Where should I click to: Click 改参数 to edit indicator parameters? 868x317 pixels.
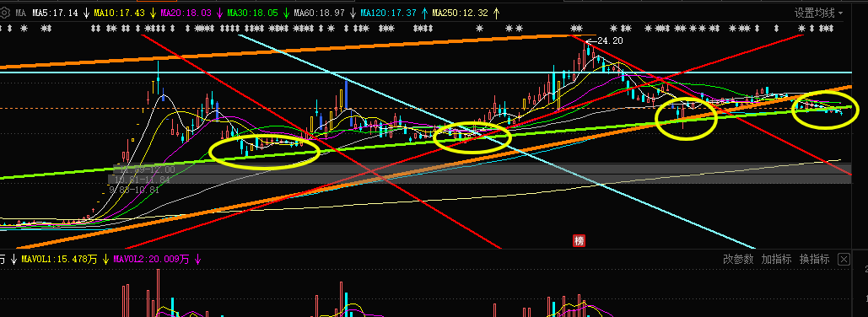pyautogui.click(x=738, y=259)
